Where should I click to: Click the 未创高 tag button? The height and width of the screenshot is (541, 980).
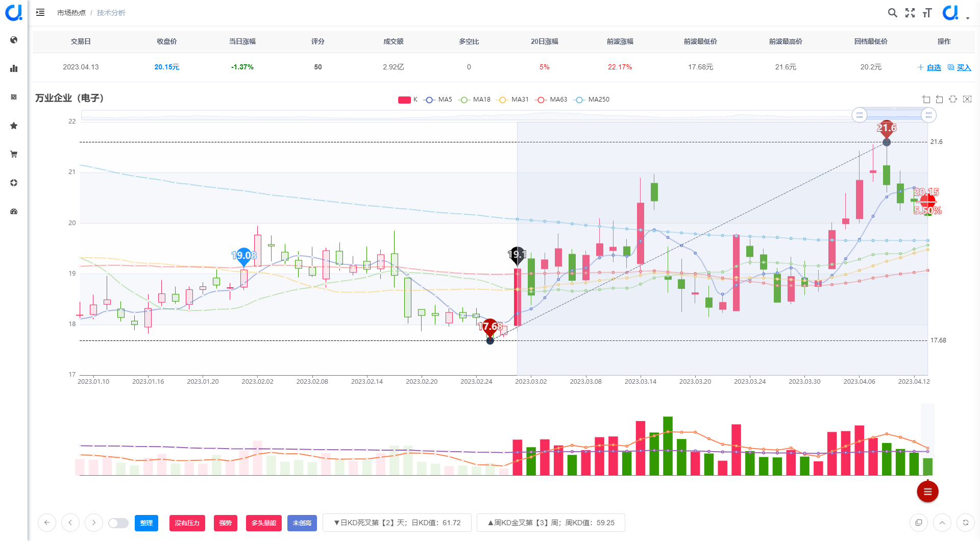pos(302,523)
